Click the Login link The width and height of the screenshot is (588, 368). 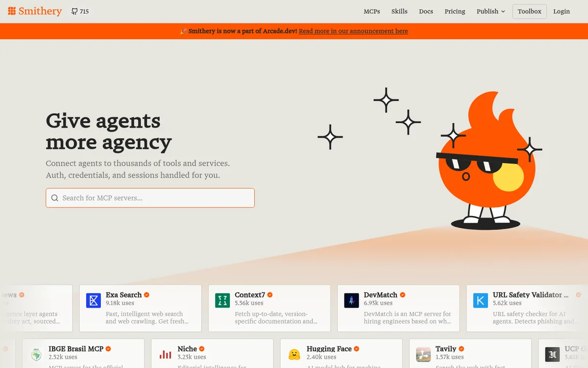(x=562, y=11)
